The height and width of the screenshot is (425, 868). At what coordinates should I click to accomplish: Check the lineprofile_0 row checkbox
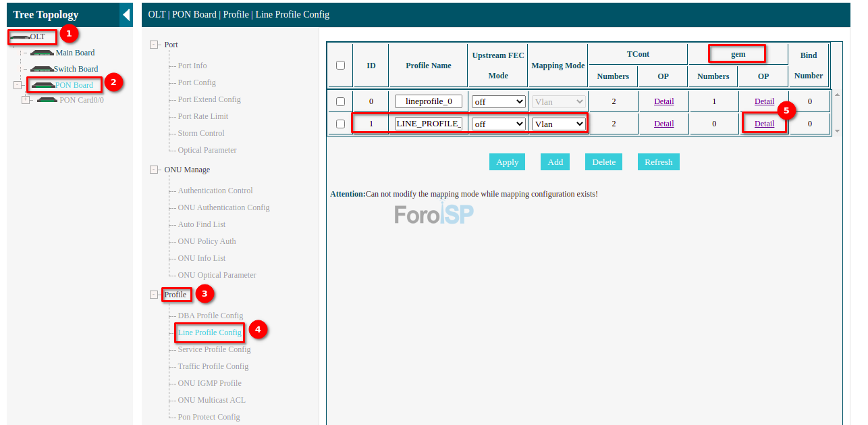341,102
